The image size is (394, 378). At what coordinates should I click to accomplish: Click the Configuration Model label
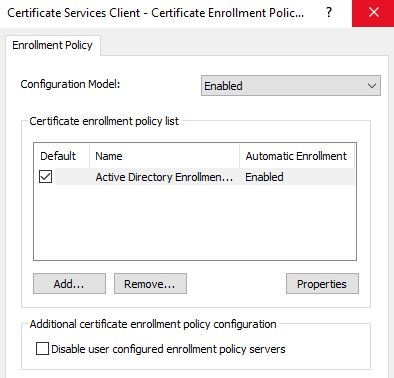click(70, 84)
